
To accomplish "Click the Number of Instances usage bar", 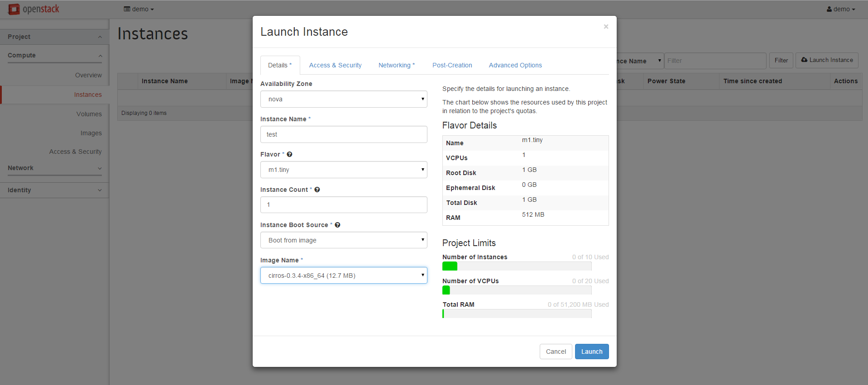I will [517, 266].
